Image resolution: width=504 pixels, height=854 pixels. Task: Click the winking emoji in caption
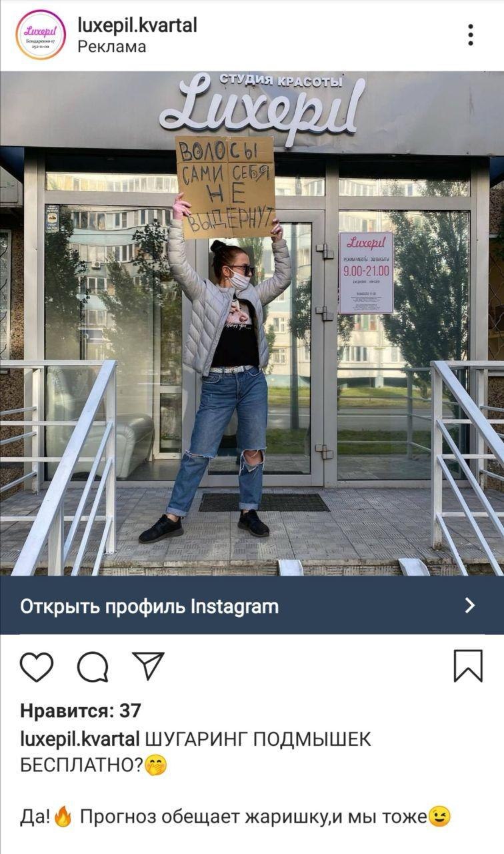pos(439,817)
